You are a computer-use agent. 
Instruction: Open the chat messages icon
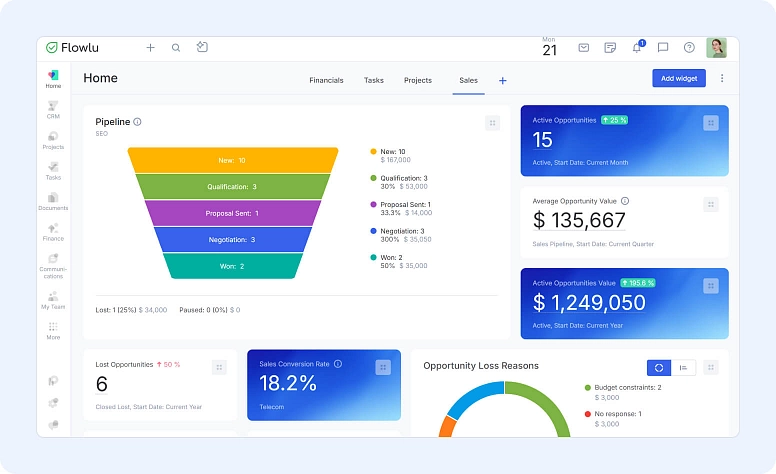(663, 47)
